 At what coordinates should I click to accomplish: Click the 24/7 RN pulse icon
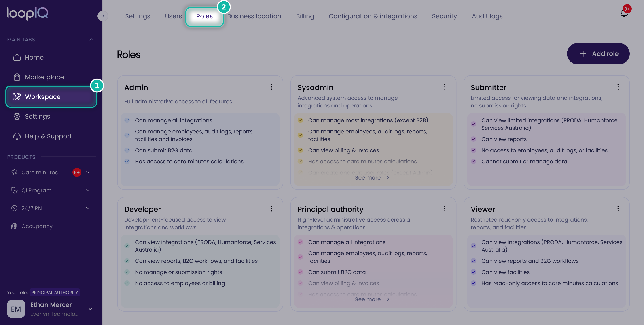(x=14, y=208)
